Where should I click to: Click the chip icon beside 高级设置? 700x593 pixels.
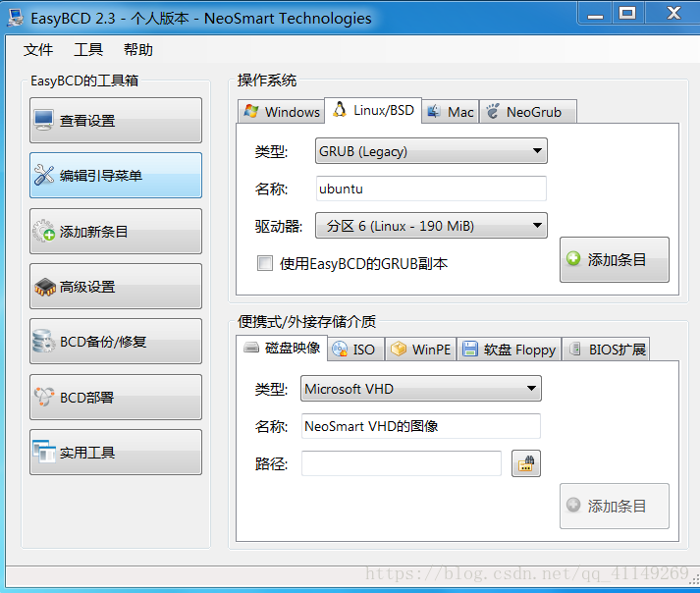44,287
